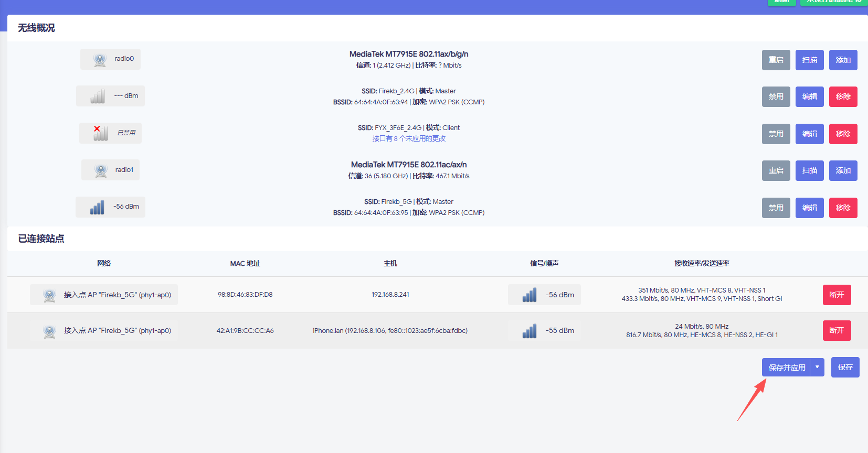Click the 无线概况 section heading
Viewport: 868px width, 453px height.
click(x=36, y=28)
